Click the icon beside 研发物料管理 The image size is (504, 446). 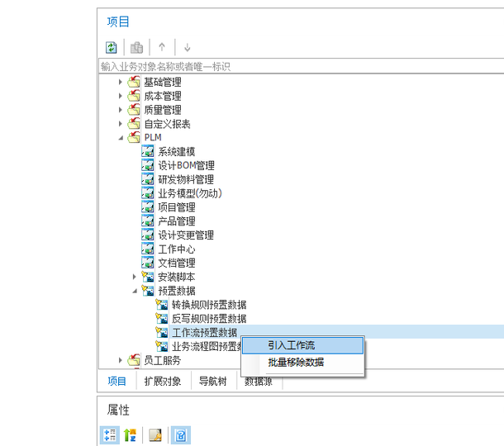coord(148,179)
